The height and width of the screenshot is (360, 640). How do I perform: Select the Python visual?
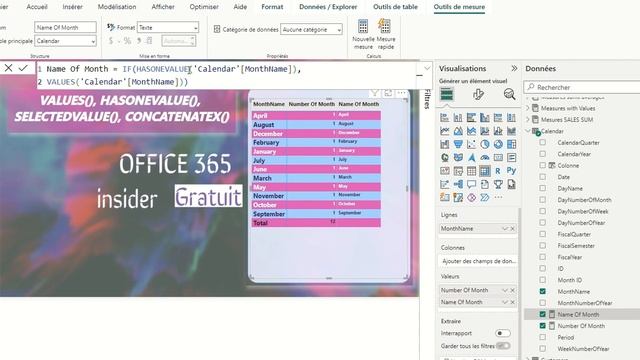511,171
